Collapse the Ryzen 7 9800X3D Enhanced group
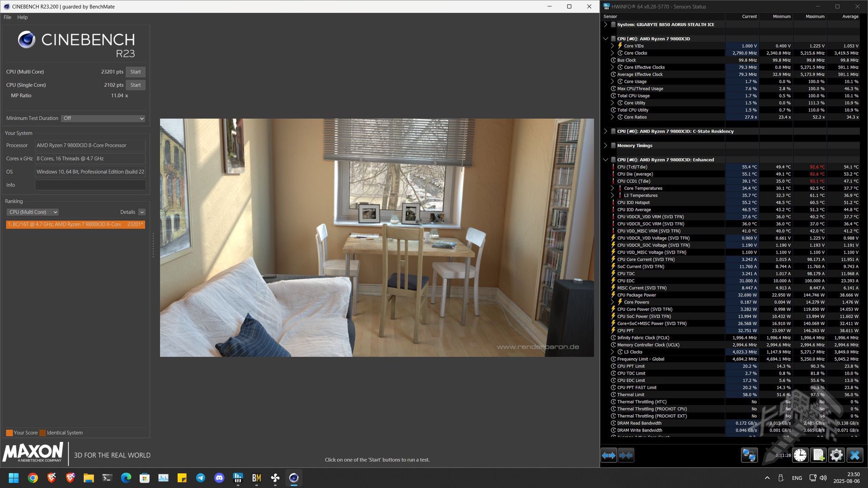This screenshot has height=488, width=868. [x=605, y=160]
